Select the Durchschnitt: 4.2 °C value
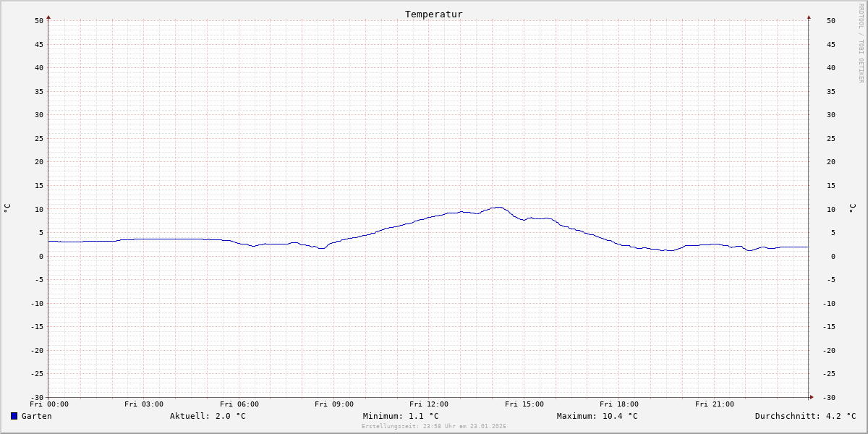Viewport: 868px width, 434px height. click(x=805, y=416)
